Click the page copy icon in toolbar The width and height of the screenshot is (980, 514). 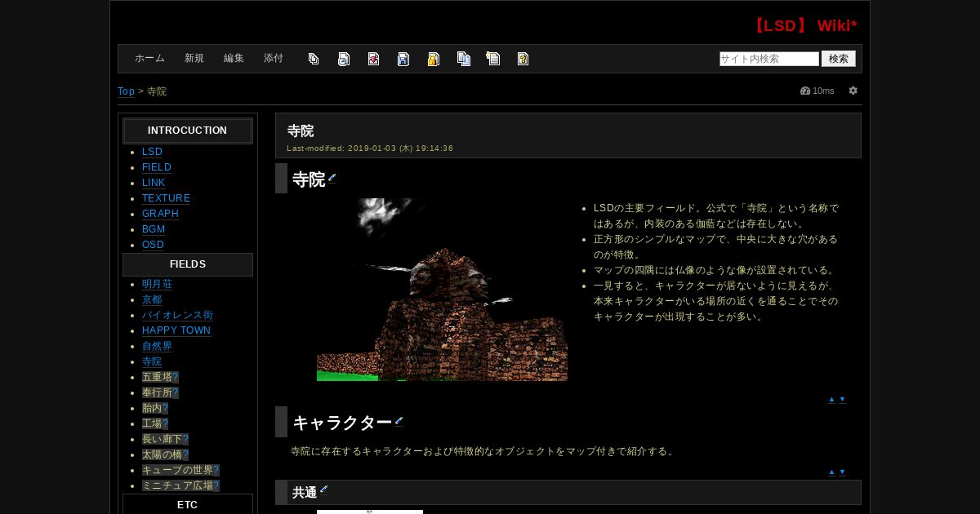click(314, 59)
